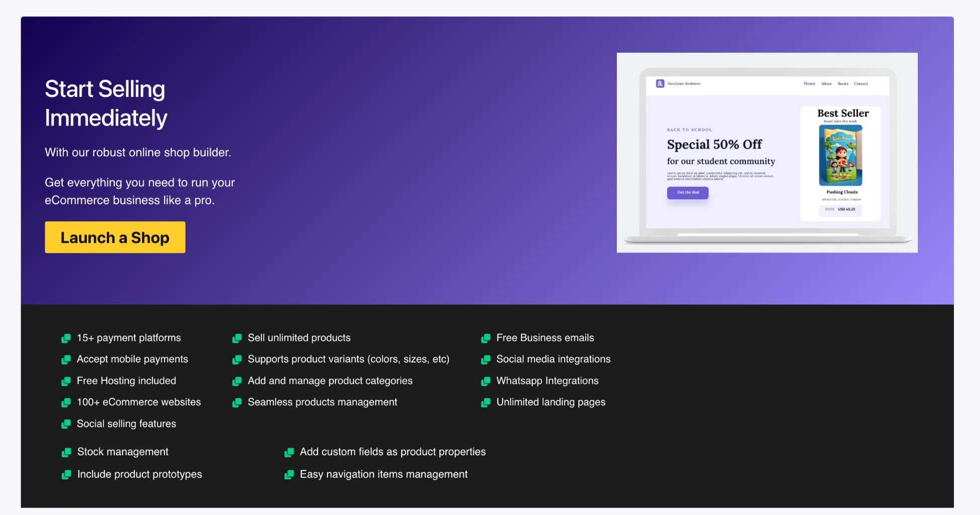Screen dimensions: 980x515
Task: Click the green icon beside Free Hosting included
Action: [66, 381]
